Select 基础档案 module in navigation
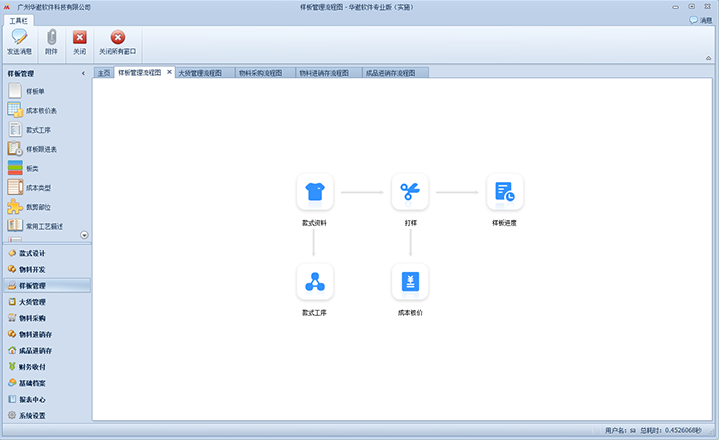719x441 pixels. [47, 383]
